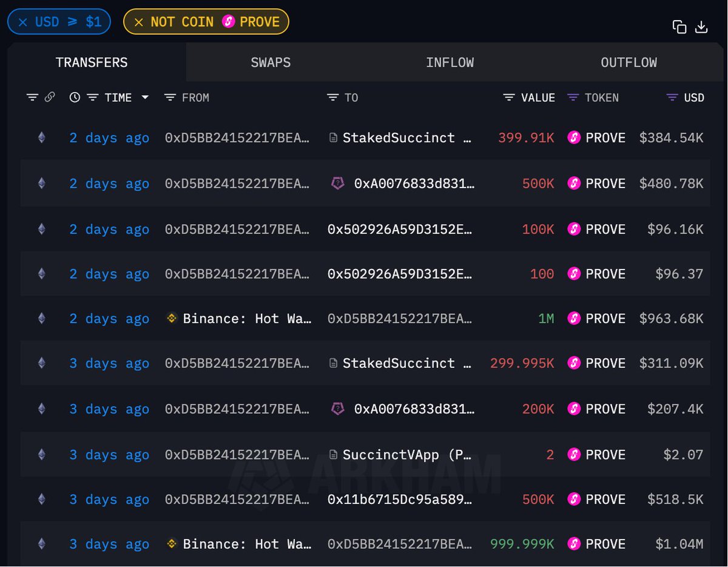The image size is (728, 567).
Task: Click the PROVE token icon on the $96.16K row
Action: click(574, 229)
